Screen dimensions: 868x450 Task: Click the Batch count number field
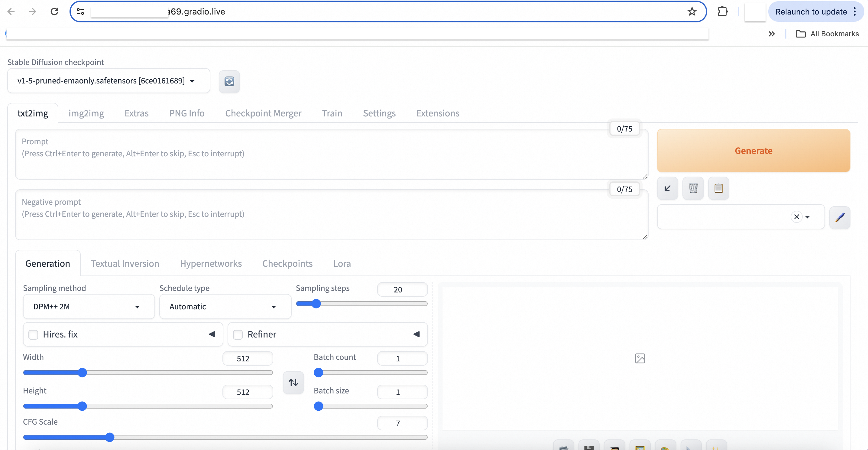(402, 358)
